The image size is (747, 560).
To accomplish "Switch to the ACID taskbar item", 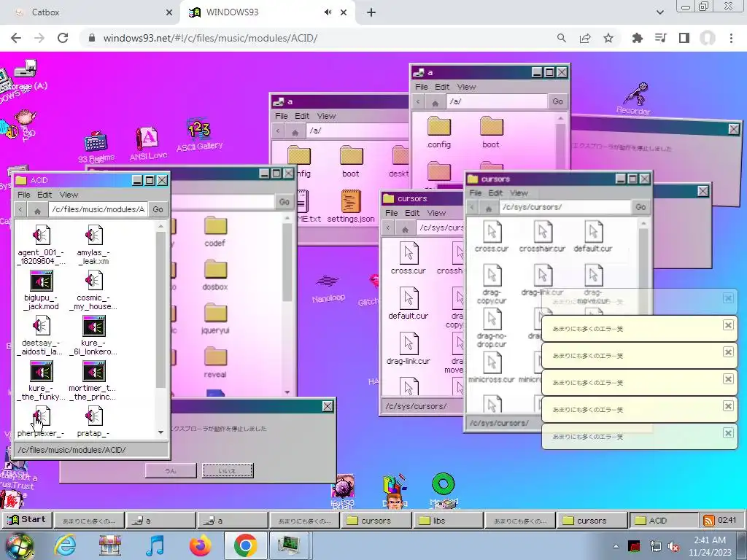I will (663, 521).
